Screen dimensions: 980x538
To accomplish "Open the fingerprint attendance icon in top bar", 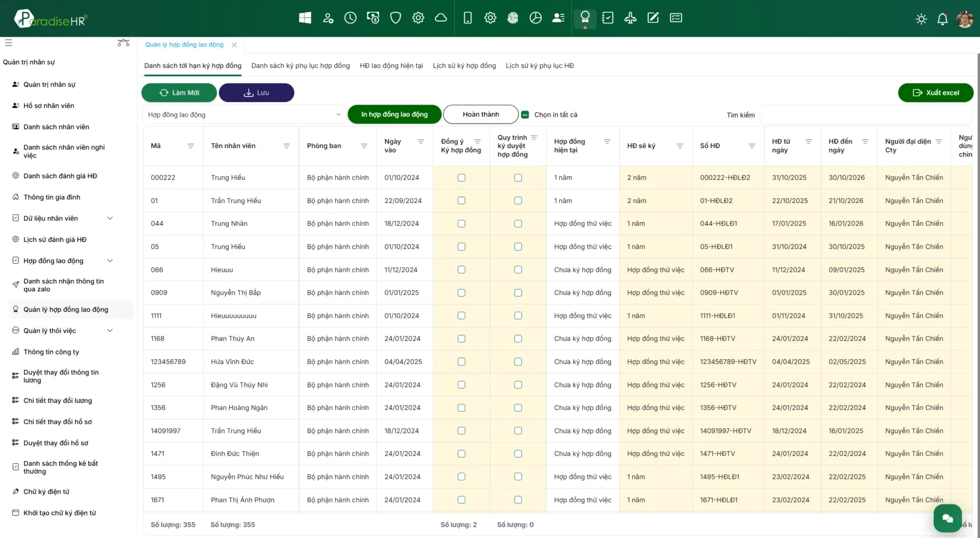I will click(x=512, y=18).
